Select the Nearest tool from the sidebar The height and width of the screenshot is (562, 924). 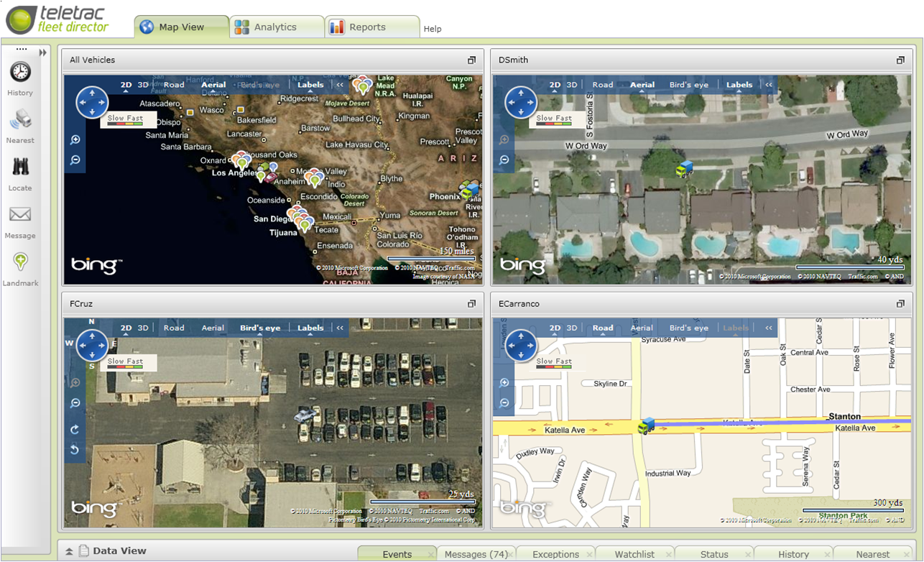tap(20, 121)
